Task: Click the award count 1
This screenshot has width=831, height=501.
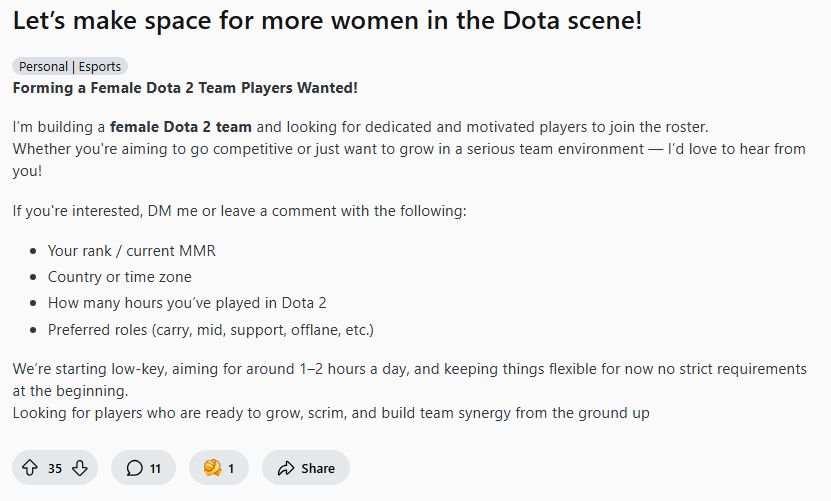Action: (x=231, y=468)
